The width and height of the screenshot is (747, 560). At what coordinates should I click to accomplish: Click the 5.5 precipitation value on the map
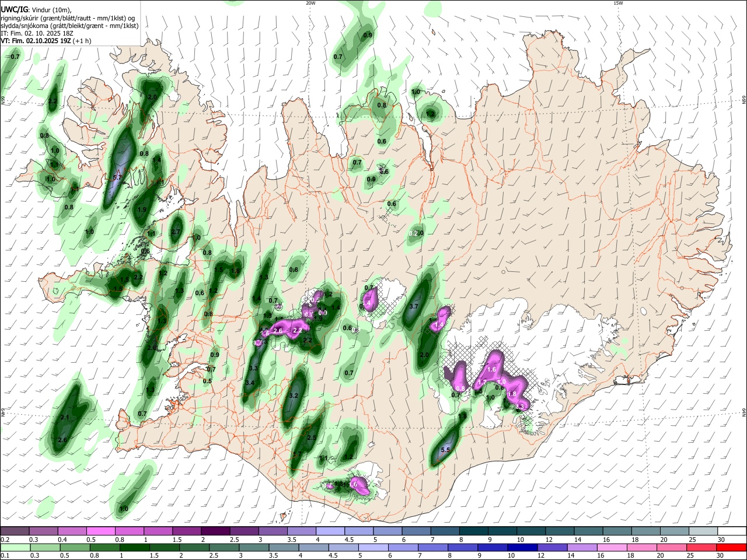click(x=445, y=450)
